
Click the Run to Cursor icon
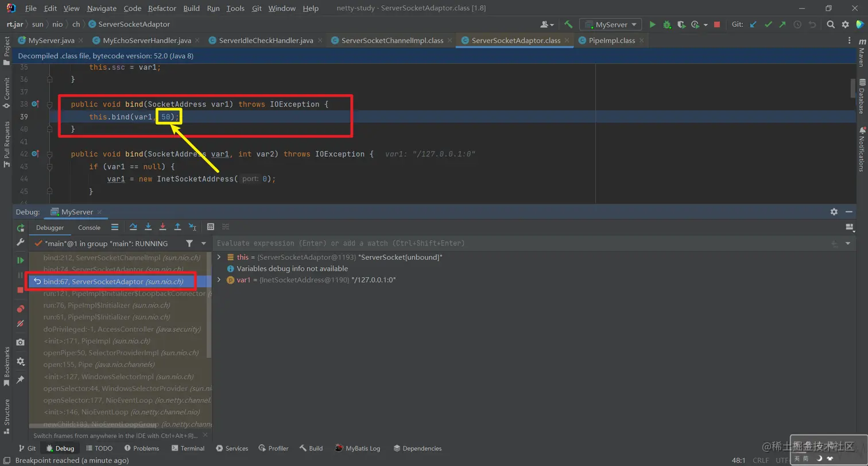pos(192,227)
